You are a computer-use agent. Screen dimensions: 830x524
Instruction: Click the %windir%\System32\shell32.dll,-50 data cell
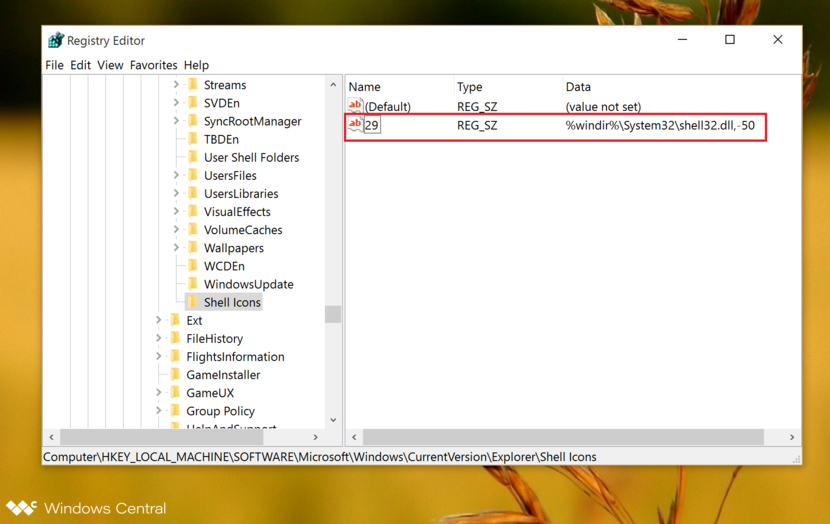pos(660,125)
